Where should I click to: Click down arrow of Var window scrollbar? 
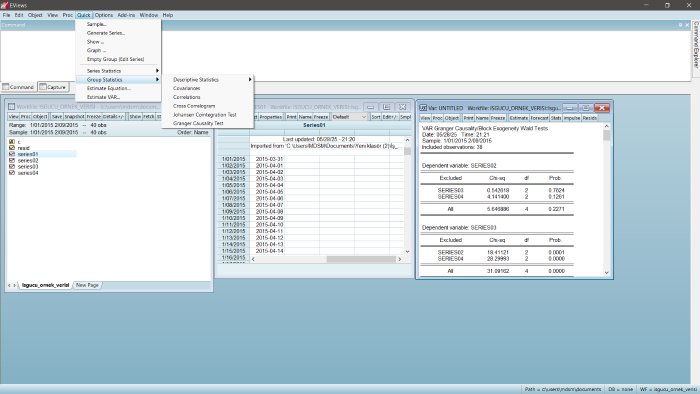(606, 273)
